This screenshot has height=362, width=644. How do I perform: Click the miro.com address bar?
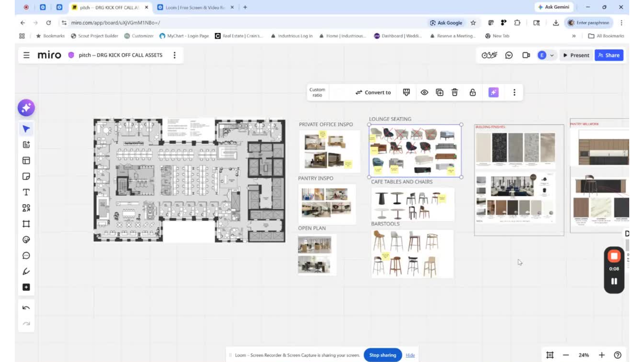point(115,23)
